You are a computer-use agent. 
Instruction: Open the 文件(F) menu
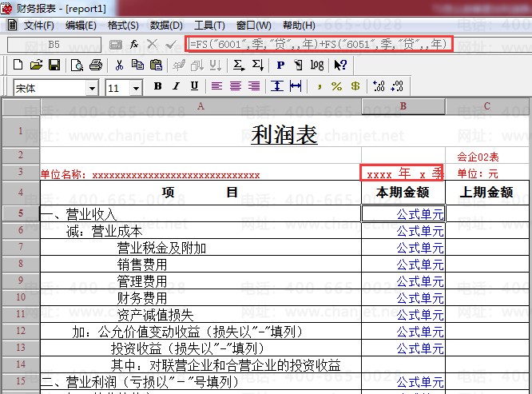(x=38, y=26)
